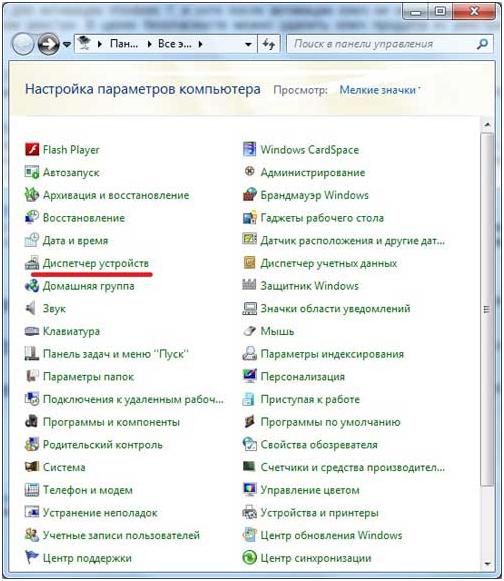The height and width of the screenshot is (581, 504).
Task: Open the Flash Player icon
Action: point(32,150)
